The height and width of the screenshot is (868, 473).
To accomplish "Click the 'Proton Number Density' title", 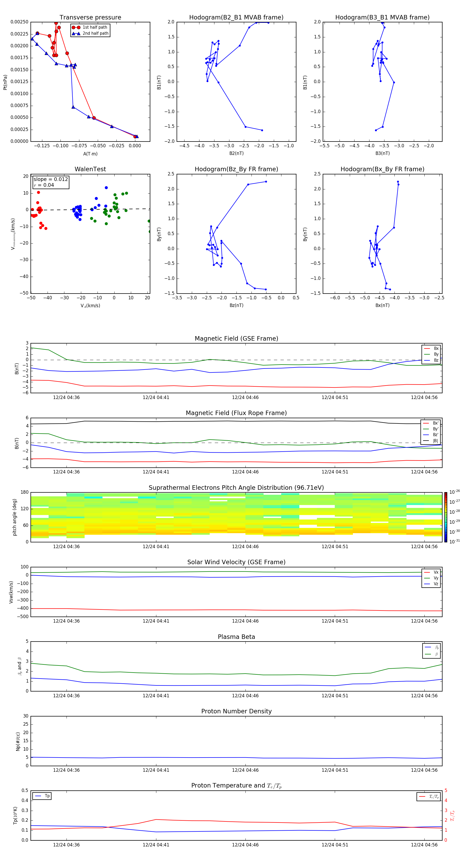I will pyautogui.click(x=236, y=711).
